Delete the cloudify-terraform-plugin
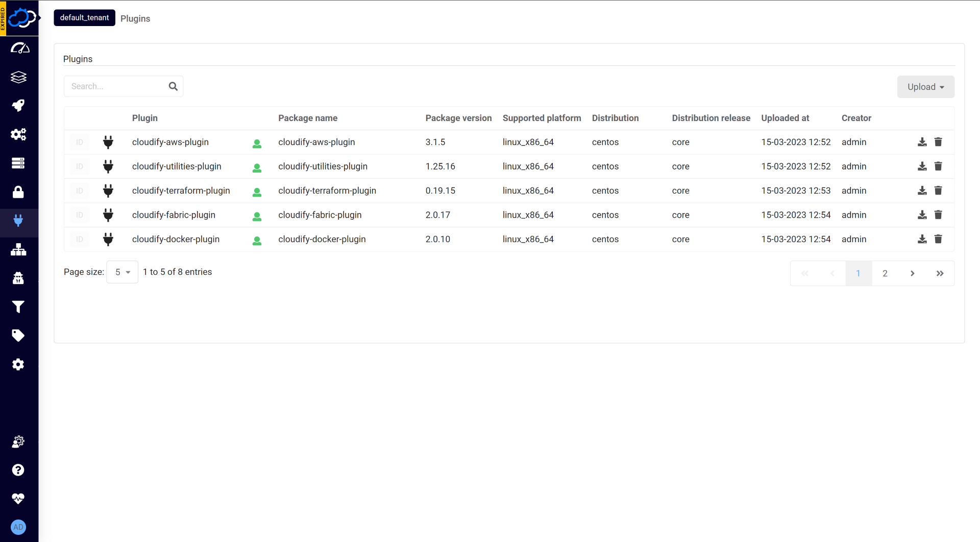The height and width of the screenshot is (542, 980). [x=938, y=191]
